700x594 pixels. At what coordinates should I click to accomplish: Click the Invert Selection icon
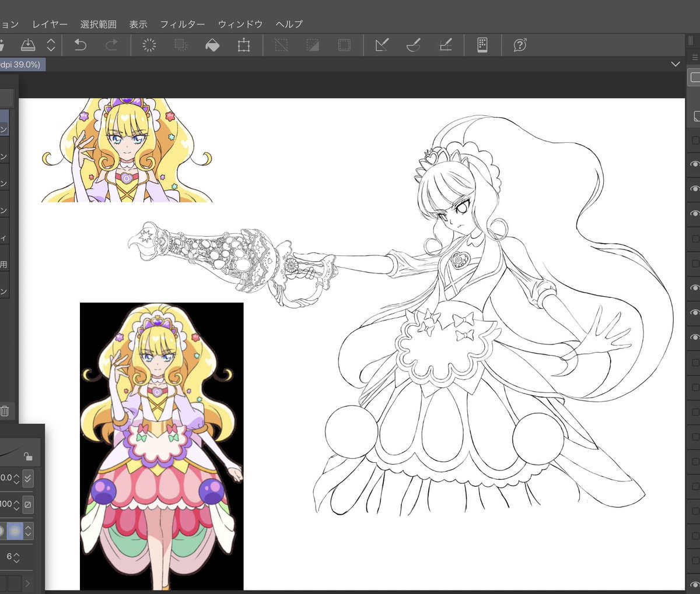click(x=313, y=45)
